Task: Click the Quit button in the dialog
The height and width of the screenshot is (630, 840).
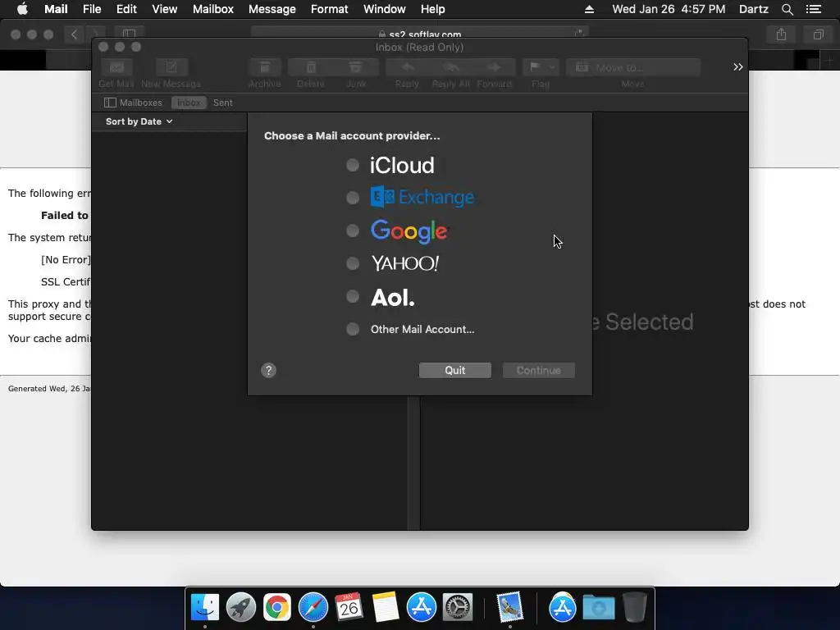Action: [x=454, y=370]
